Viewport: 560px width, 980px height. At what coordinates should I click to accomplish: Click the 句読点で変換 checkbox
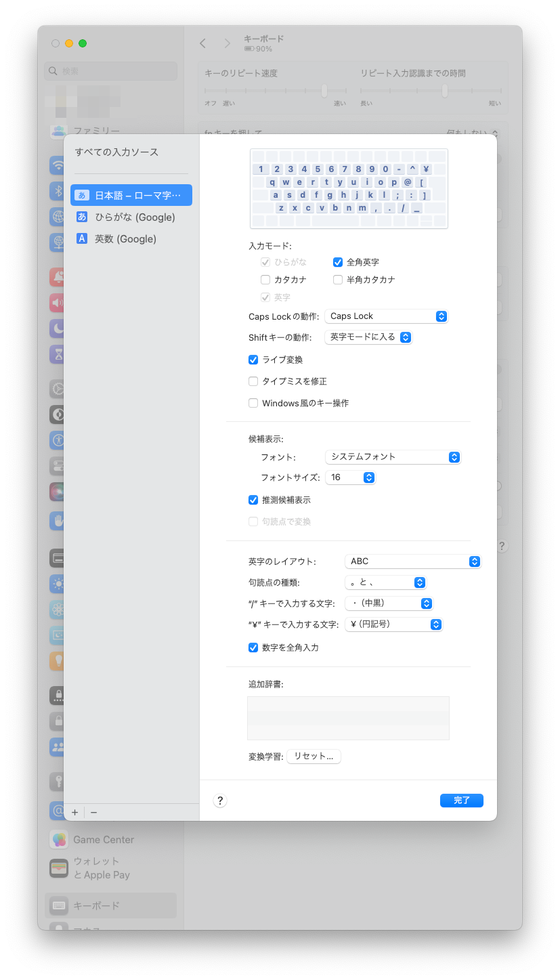point(253,521)
